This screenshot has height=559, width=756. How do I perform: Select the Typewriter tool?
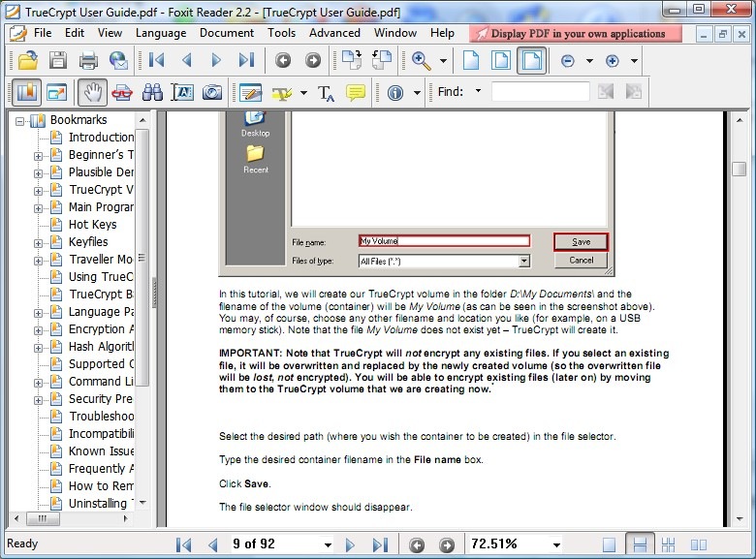[x=326, y=93]
